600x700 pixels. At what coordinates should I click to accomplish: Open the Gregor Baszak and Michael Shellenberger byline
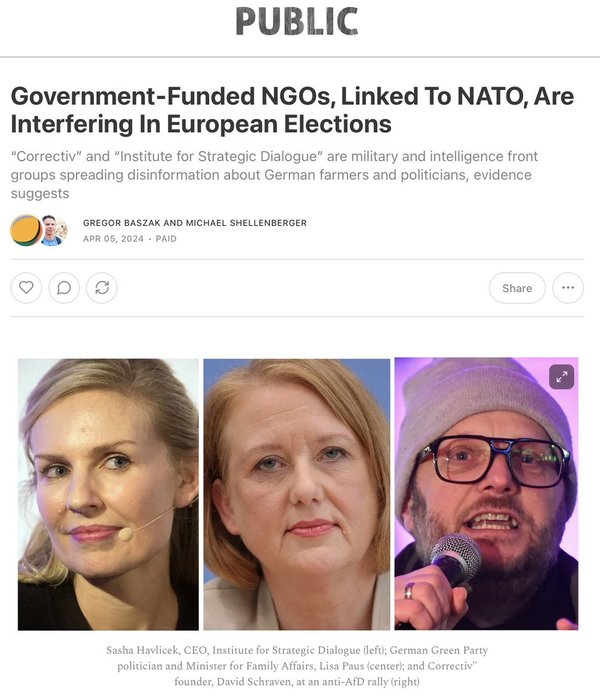point(195,223)
